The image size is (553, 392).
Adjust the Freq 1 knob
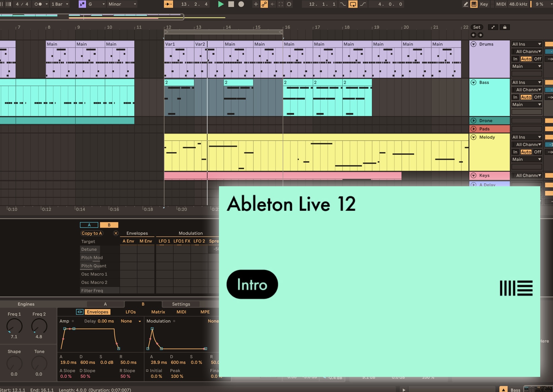pyautogui.click(x=14, y=326)
